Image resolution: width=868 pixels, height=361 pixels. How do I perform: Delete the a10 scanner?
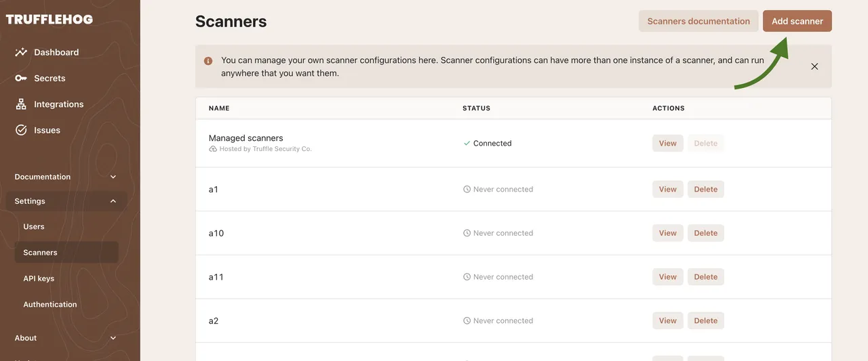coord(705,233)
